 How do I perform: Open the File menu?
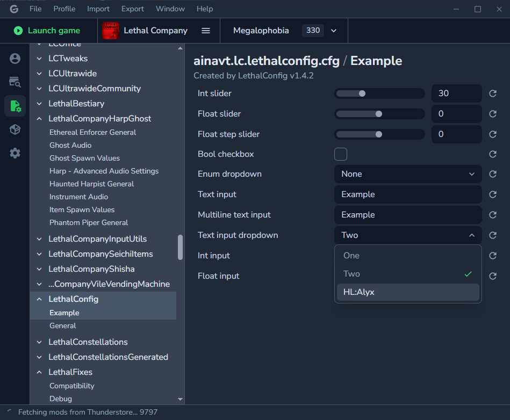35,9
